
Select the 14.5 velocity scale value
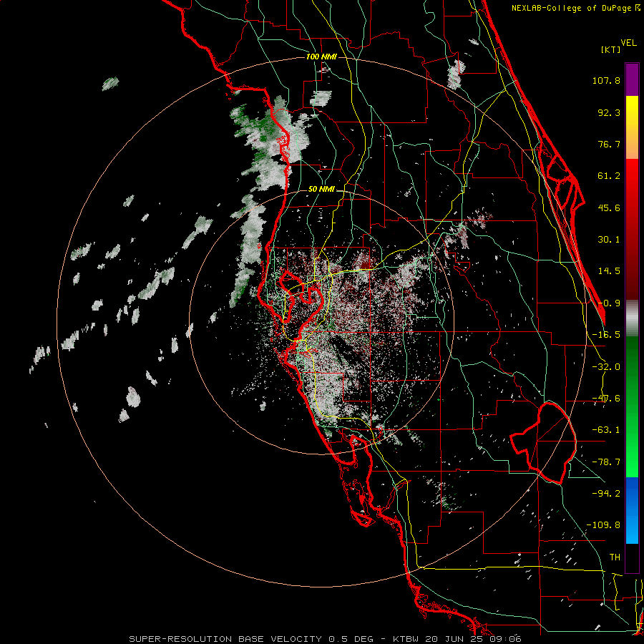coord(609,271)
